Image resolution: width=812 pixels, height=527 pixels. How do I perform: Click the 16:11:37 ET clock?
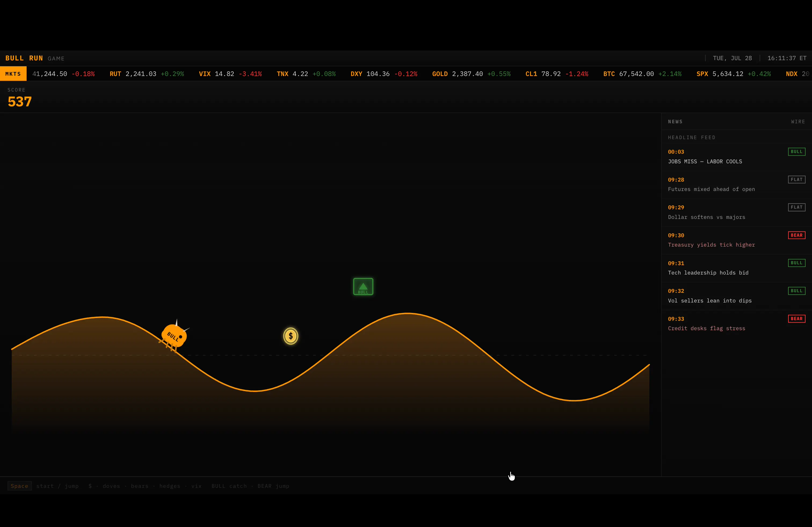(x=787, y=58)
